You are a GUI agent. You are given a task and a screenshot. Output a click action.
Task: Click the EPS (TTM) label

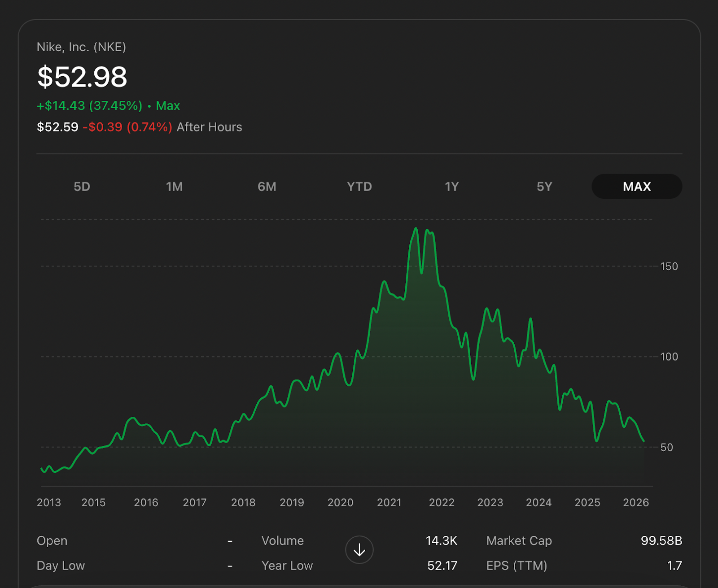pos(517,566)
